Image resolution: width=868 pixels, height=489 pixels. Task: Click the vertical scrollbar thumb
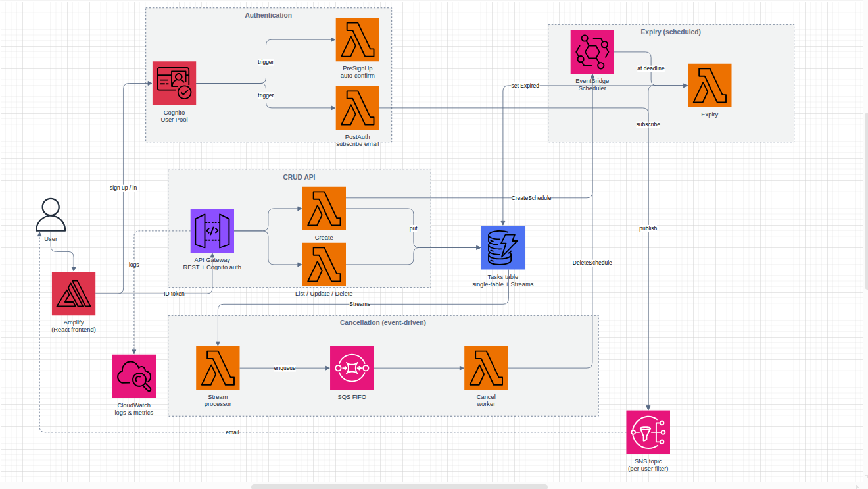click(865, 201)
